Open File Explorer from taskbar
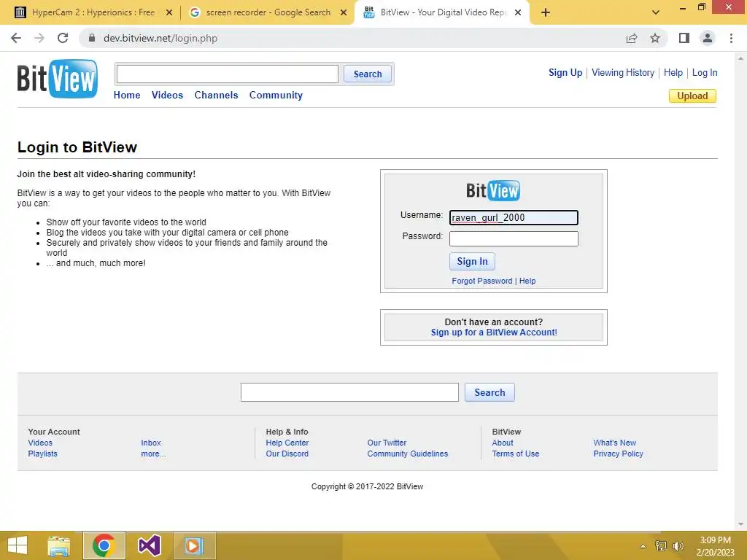 point(59,545)
